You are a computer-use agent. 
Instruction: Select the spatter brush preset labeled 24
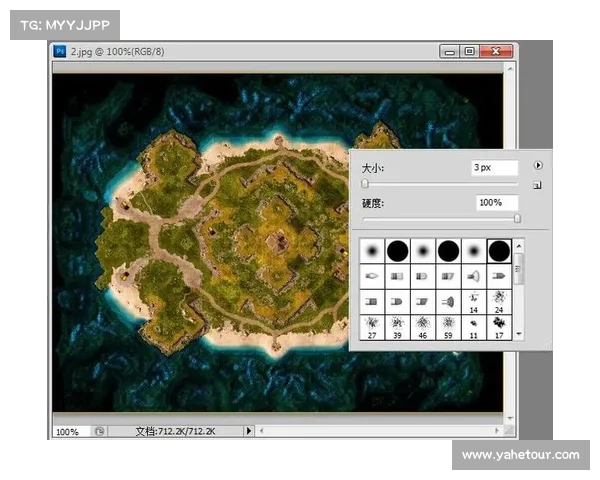tap(499, 302)
